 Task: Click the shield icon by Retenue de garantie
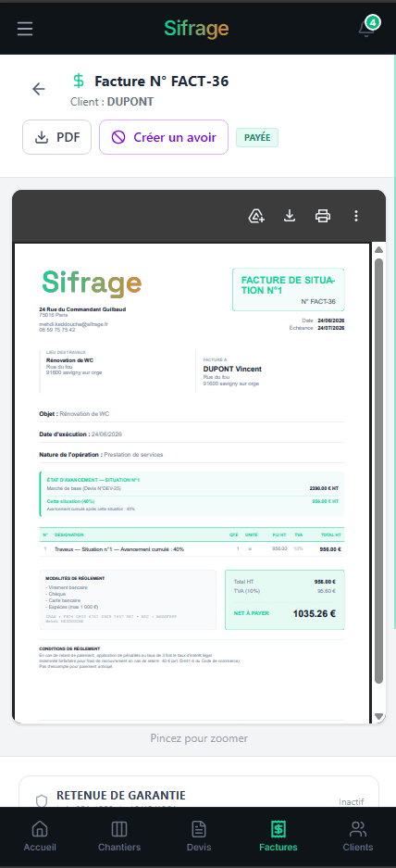(x=42, y=801)
